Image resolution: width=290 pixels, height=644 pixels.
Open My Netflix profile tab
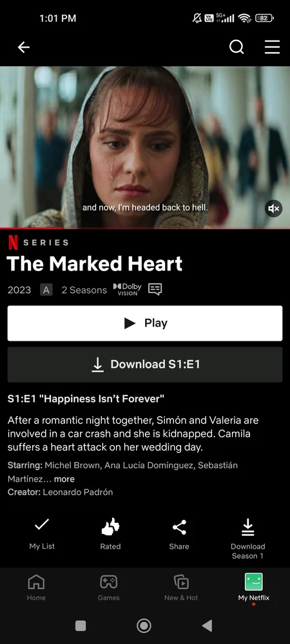(x=254, y=588)
